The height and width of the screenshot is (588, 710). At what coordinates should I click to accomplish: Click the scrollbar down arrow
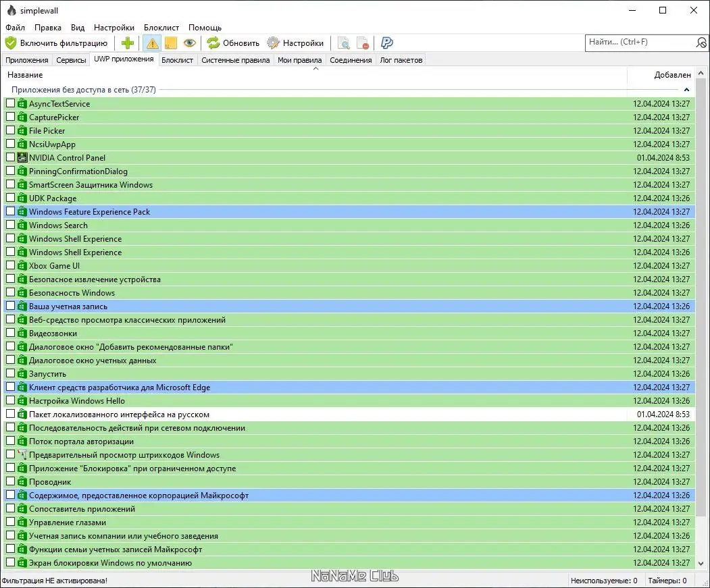click(x=701, y=564)
